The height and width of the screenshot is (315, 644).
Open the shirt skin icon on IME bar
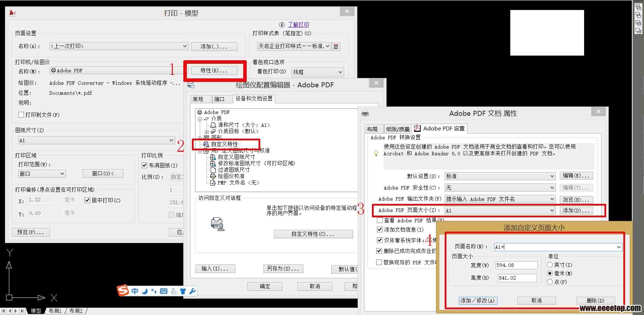click(x=183, y=291)
